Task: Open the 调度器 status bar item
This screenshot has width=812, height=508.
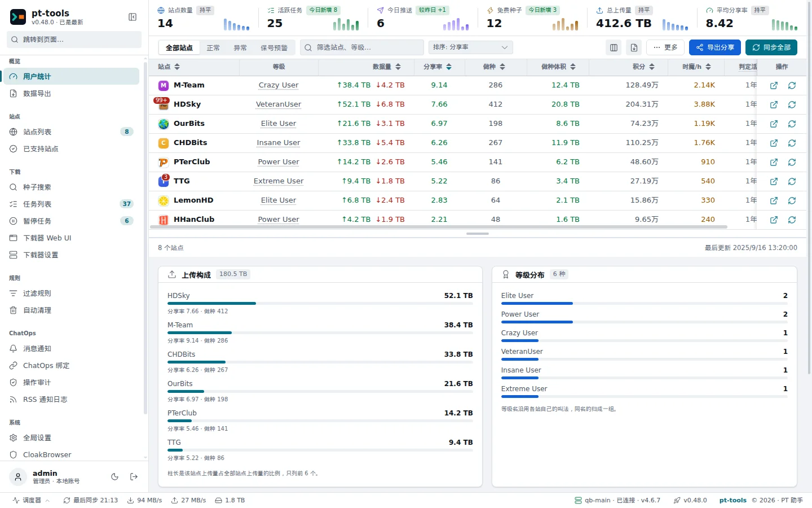Action: tap(31, 500)
